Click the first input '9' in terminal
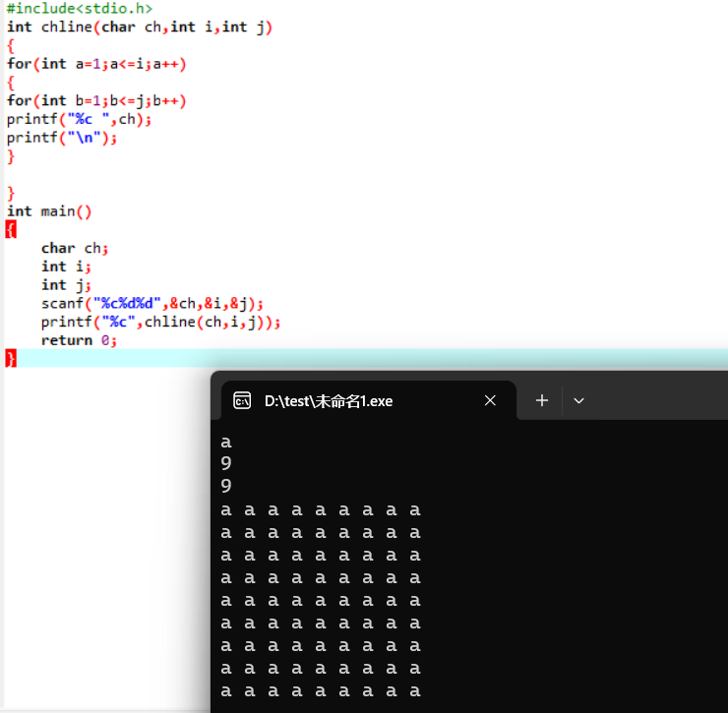This screenshot has height=713, width=728. (x=226, y=463)
